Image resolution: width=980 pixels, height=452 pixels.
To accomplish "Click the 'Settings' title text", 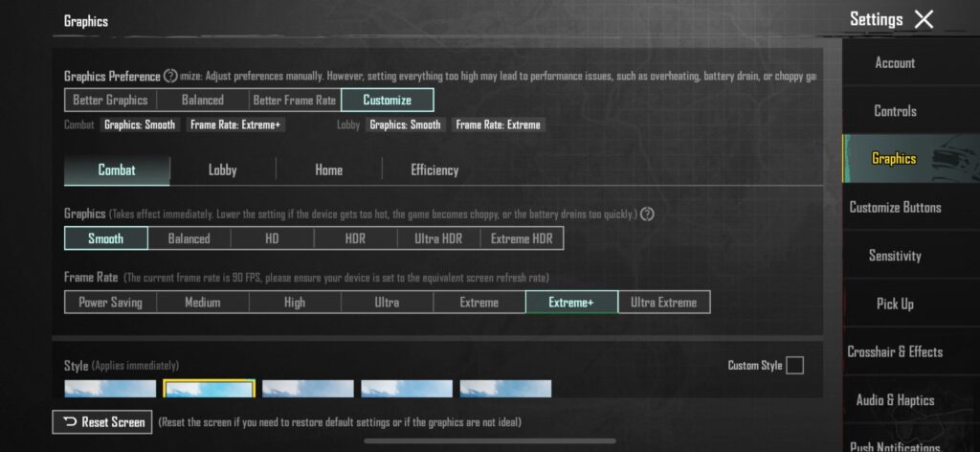I will point(877,19).
